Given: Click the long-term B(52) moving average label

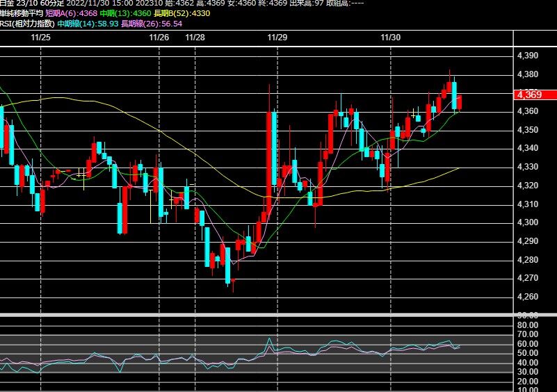Looking at the screenshot, I should coord(182,13).
